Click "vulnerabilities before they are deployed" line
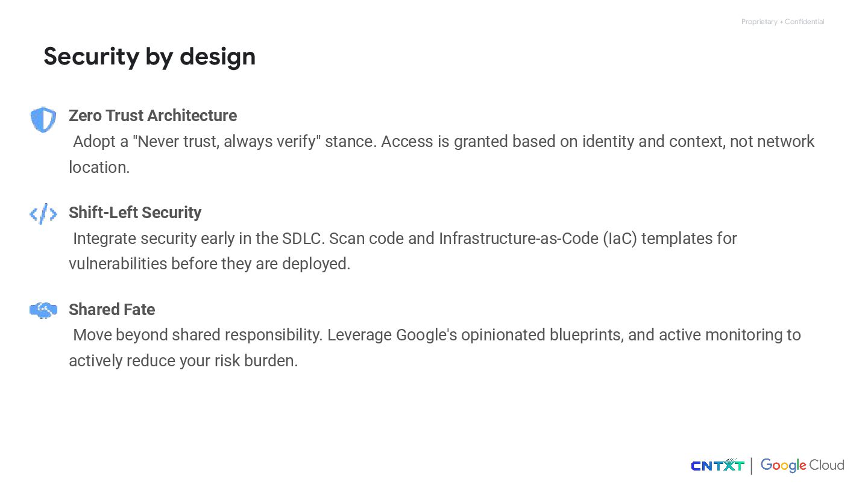The image size is (868, 488). pos(209,264)
